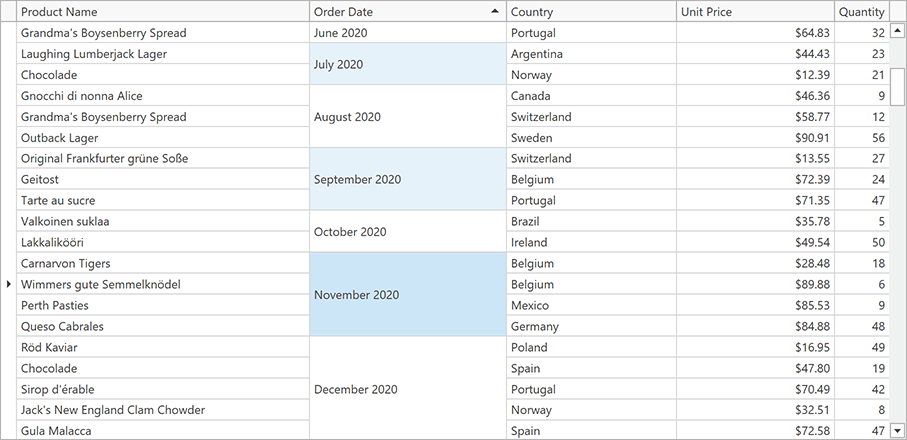Select the Gnocchi di nonna Alice row
Image resolution: width=907 pixels, height=440 pixels.
(x=160, y=96)
